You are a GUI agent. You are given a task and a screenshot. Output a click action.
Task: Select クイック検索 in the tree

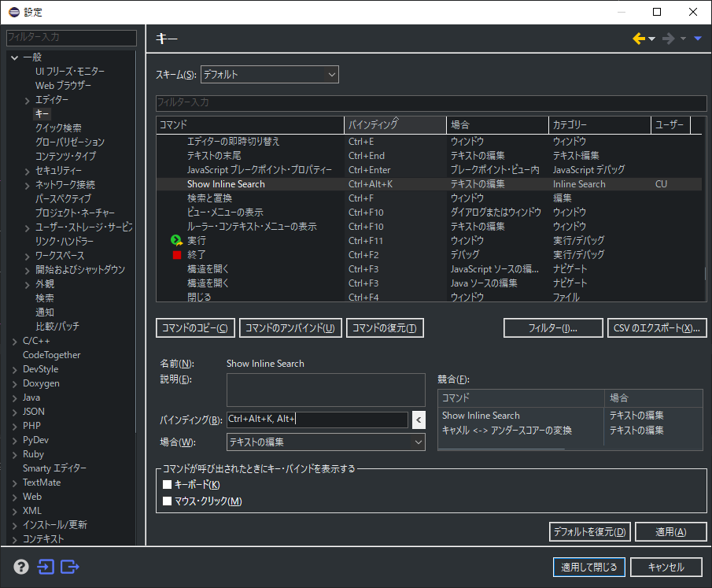point(58,128)
